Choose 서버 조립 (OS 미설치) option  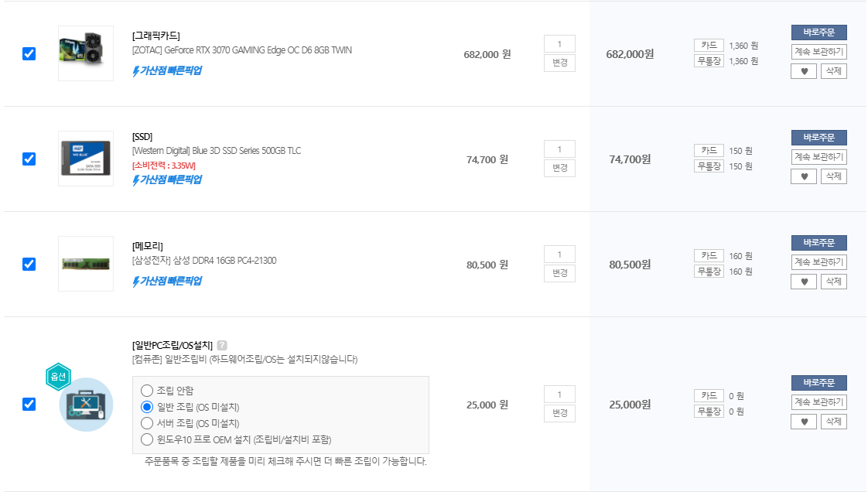tap(147, 423)
